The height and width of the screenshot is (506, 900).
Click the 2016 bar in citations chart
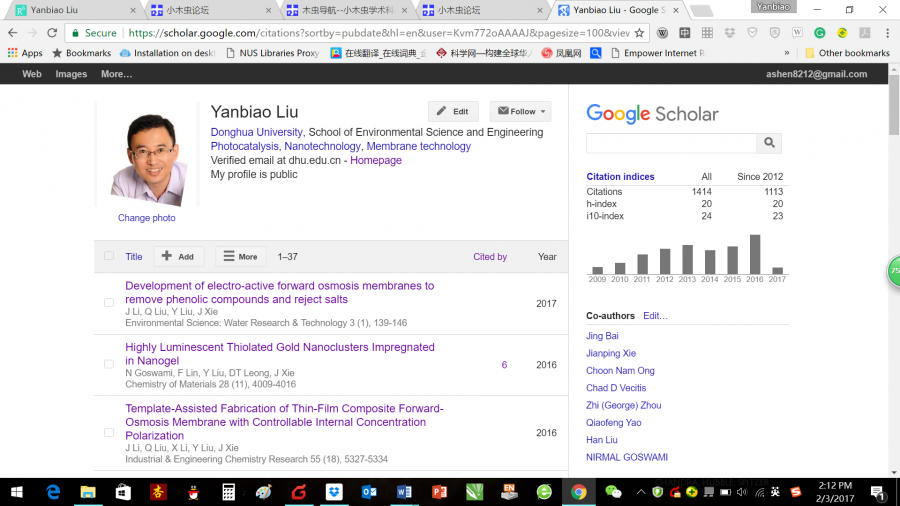click(x=755, y=254)
